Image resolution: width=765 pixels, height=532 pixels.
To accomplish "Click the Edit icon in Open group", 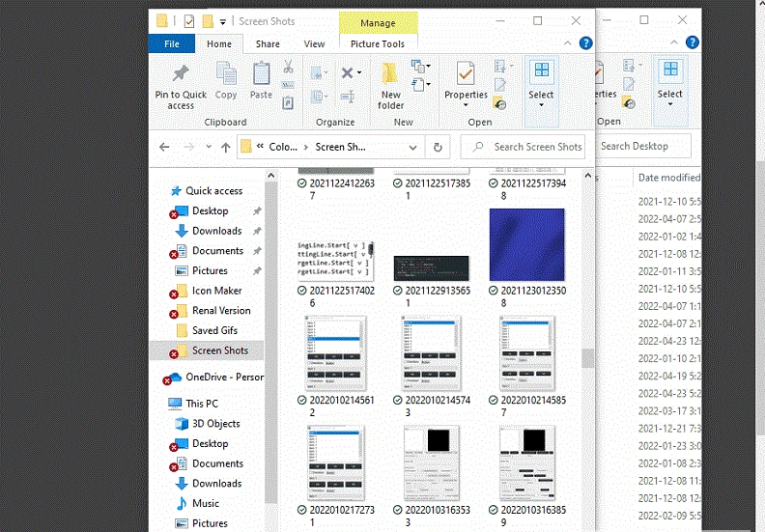I will (x=499, y=85).
